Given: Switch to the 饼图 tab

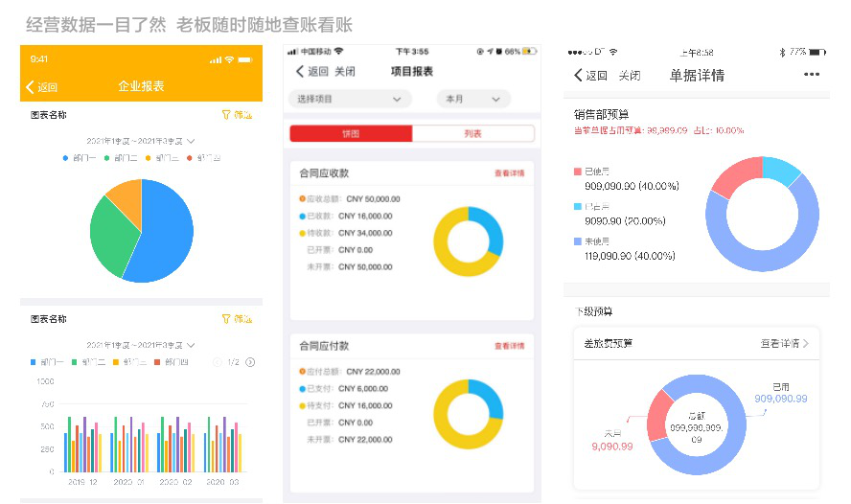Looking at the screenshot, I should 351,134.
